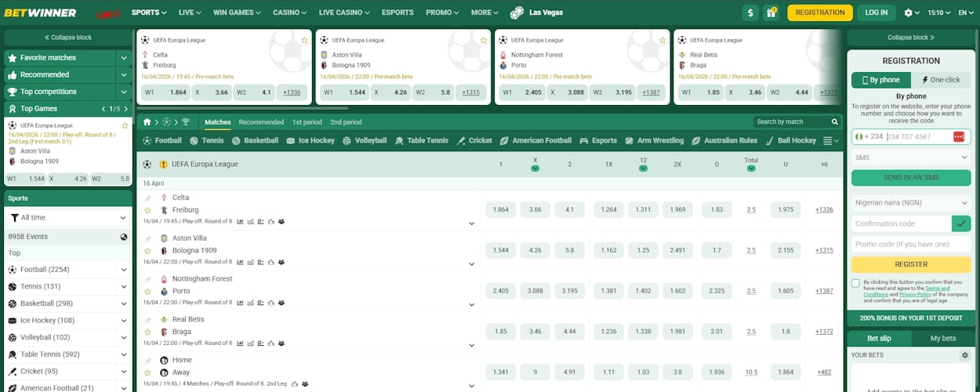Image resolution: width=980 pixels, height=392 pixels.
Task: Favorite the Aston Villa card star at top
Action: click(x=483, y=40)
